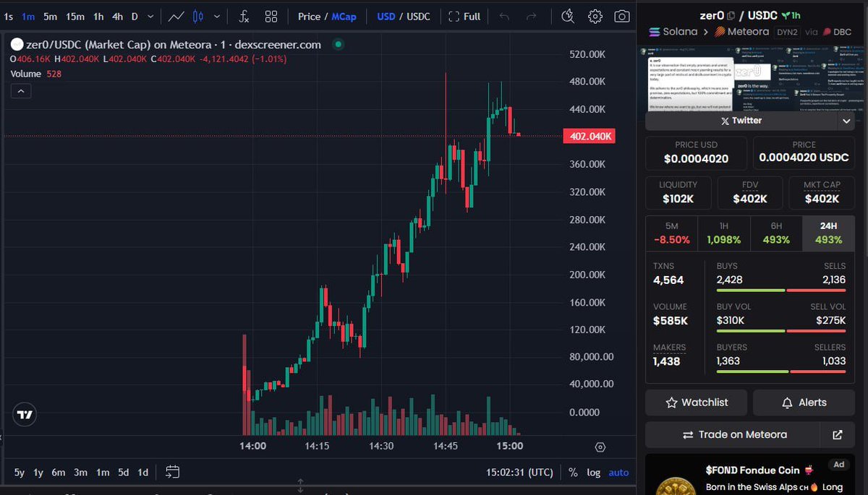The width and height of the screenshot is (868, 495).
Task: Select the 1m timeframe
Action: pyautogui.click(x=28, y=16)
